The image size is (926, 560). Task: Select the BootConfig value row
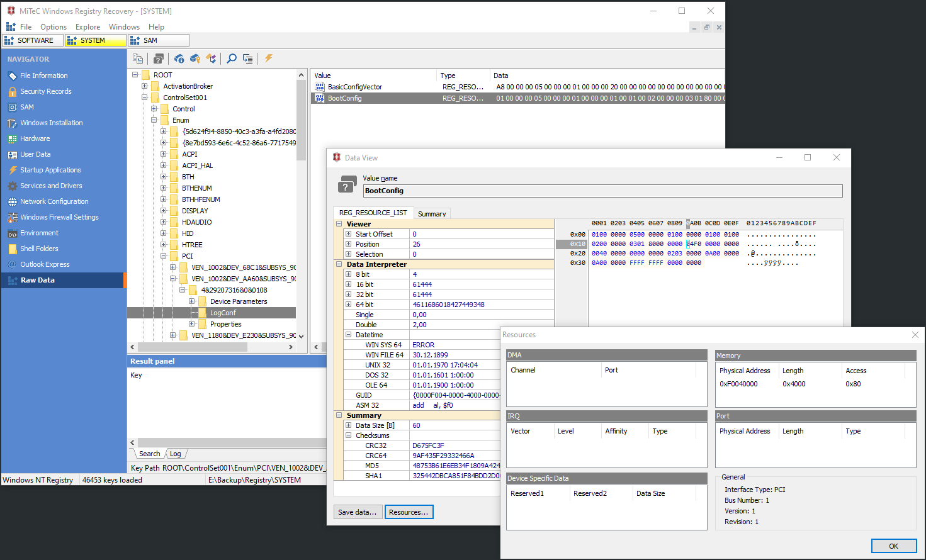point(517,98)
